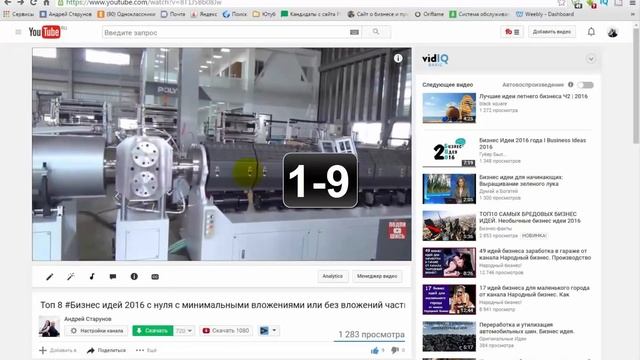Click the video player frame
This screenshot has height=360, width=640.
(222, 154)
